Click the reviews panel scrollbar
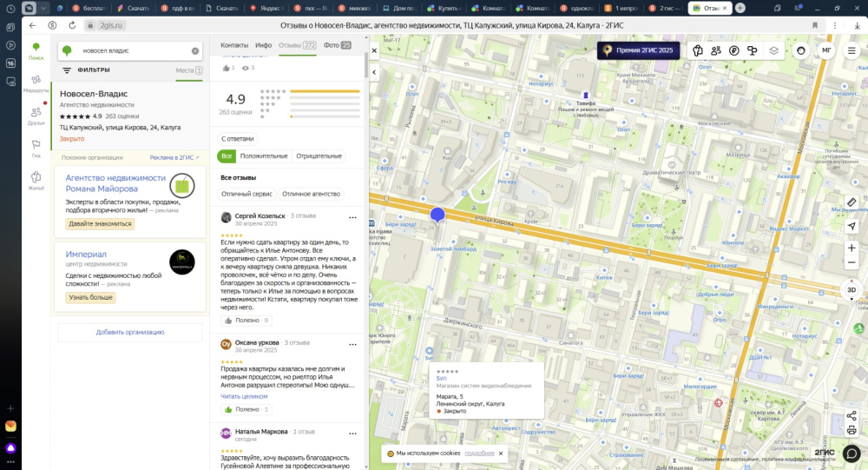Screen dimensions: 868x470 (366, 66)
